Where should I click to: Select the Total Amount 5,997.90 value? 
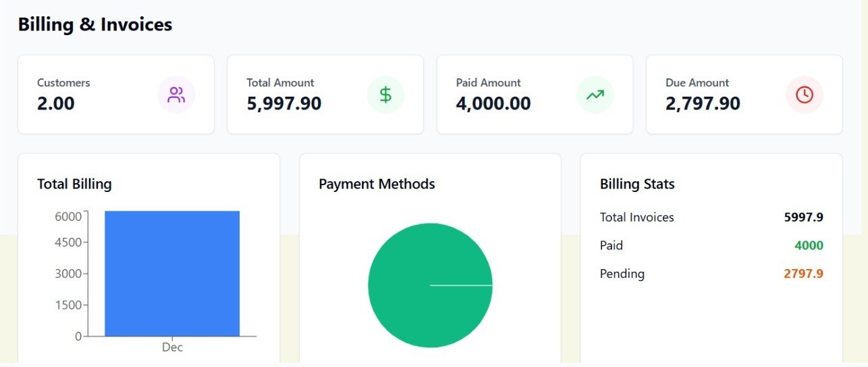point(283,104)
